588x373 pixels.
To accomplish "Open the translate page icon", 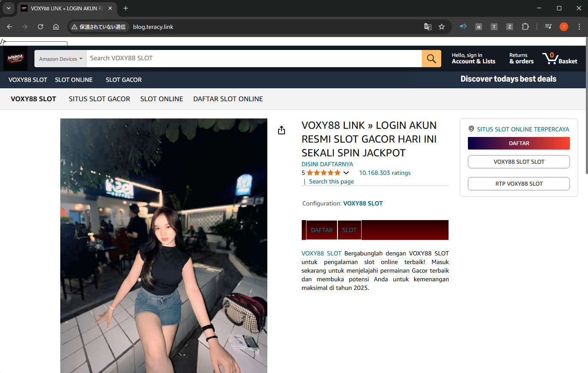I will coord(427,27).
